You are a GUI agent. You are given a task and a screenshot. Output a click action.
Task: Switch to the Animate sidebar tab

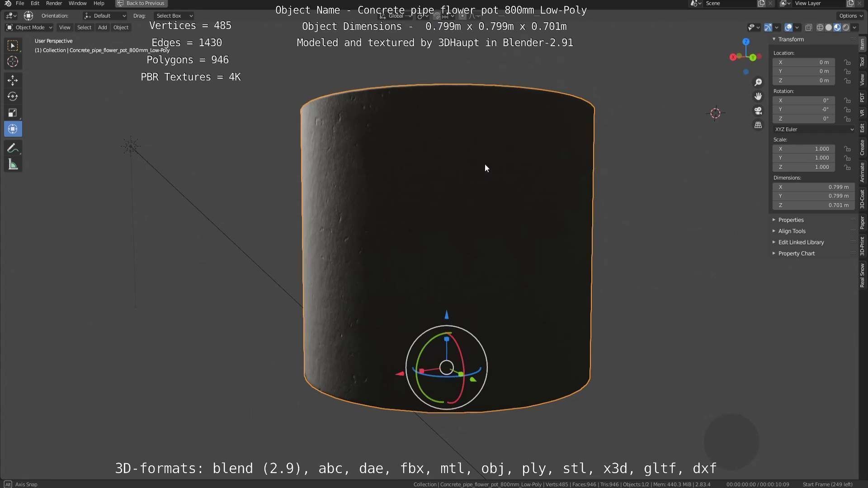[x=862, y=173]
